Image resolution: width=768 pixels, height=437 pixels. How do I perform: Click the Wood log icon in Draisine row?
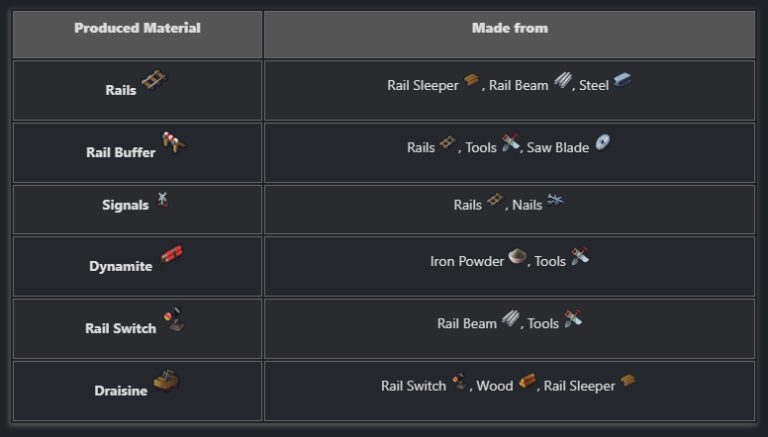coord(527,382)
